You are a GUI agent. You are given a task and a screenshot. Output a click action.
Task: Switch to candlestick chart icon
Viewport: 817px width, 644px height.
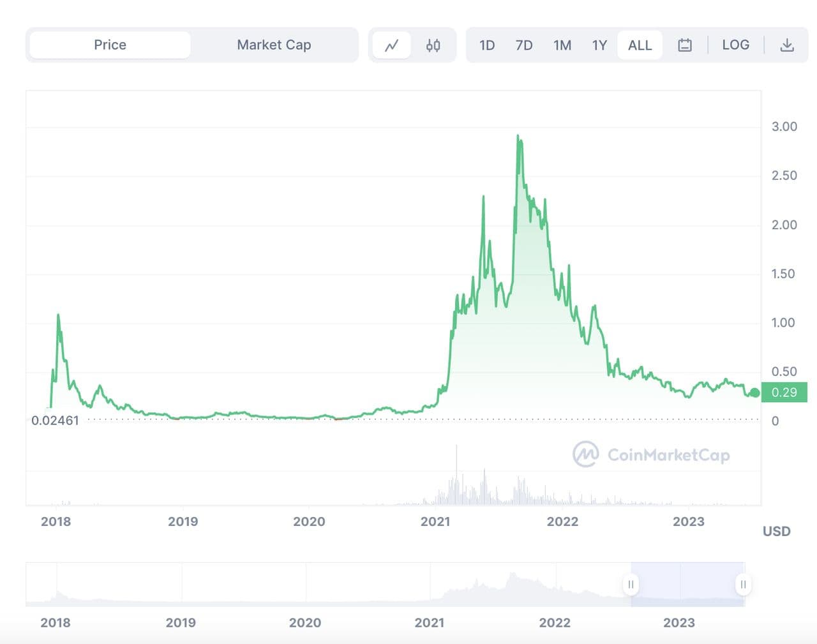(x=433, y=45)
